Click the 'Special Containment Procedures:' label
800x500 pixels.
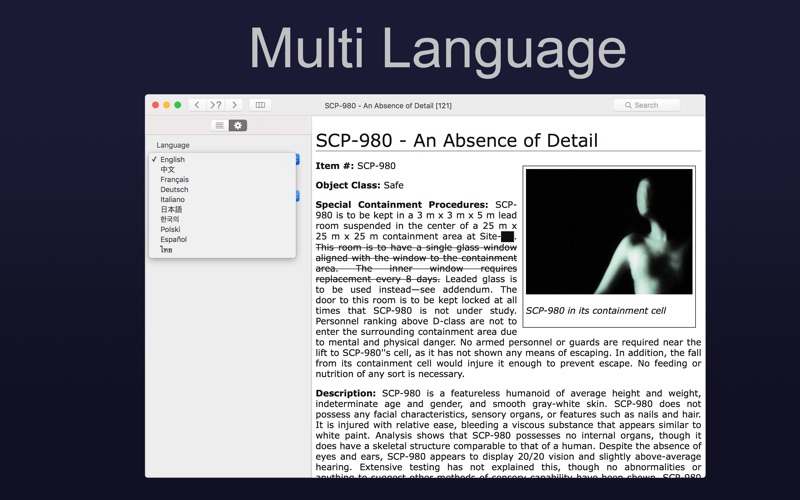click(402, 205)
